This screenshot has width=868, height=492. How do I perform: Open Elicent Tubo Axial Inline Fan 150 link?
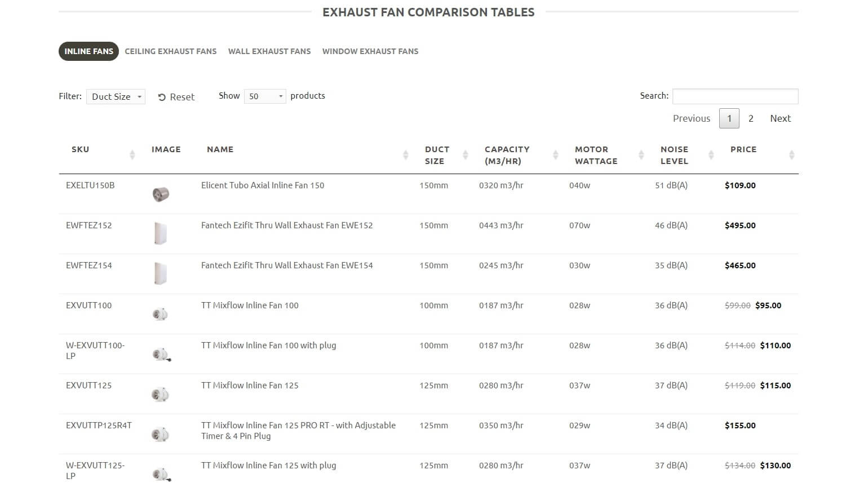(x=263, y=185)
